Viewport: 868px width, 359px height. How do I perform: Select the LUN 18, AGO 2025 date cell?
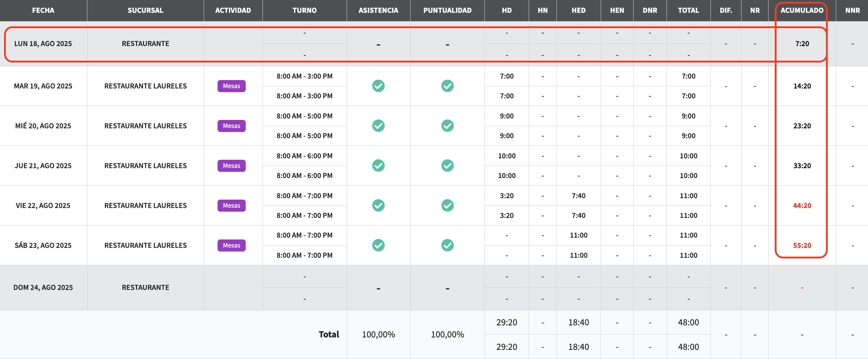tap(43, 44)
